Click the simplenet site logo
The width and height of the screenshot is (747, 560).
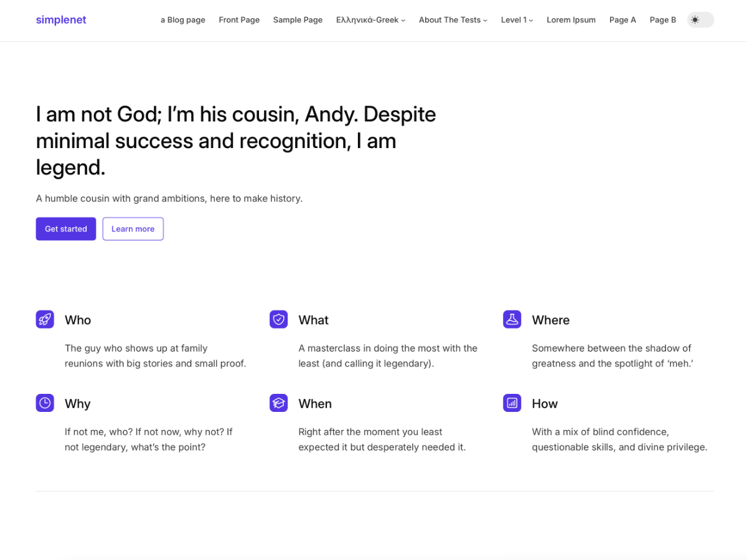click(x=60, y=19)
